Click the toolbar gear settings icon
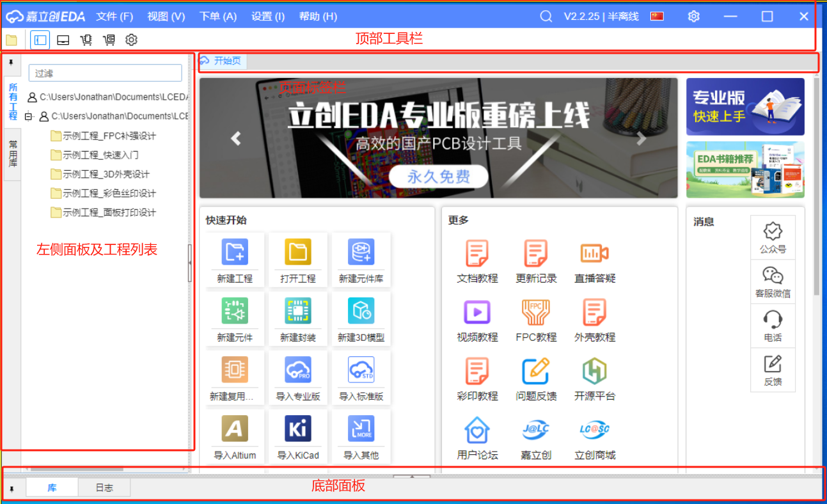This screenshot has width=827, height=504. pos(131,40)
